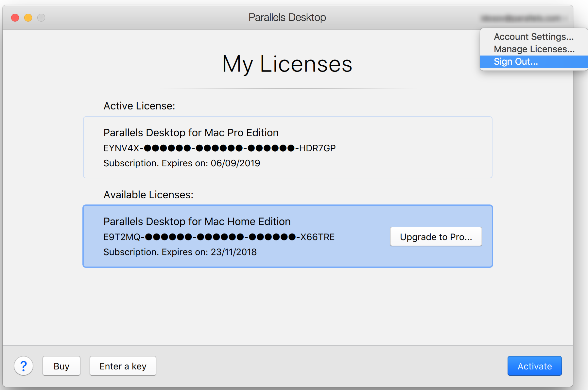Open the help question mark button
This screenshot has width=588, height=390.
click(24, 366)
